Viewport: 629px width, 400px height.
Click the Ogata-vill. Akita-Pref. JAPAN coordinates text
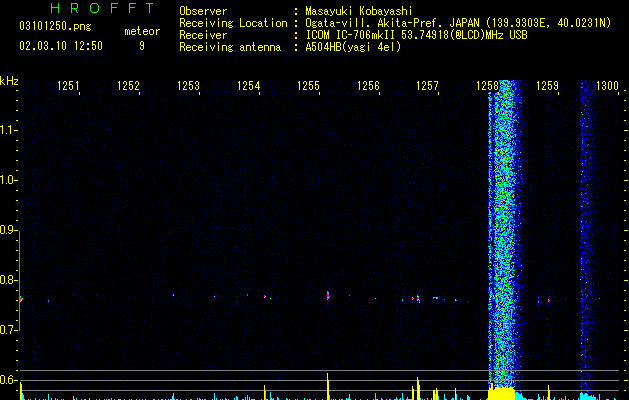458,23
